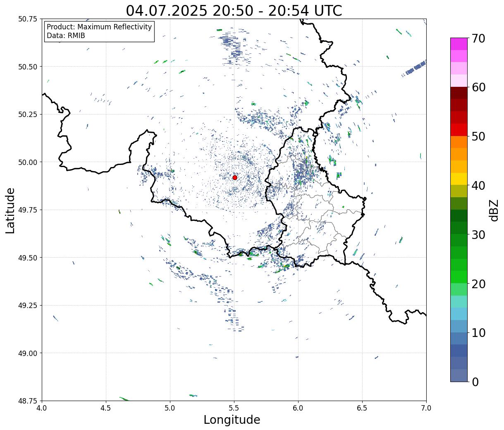Click the colorbar tick label 70

(x=478, y=38)
